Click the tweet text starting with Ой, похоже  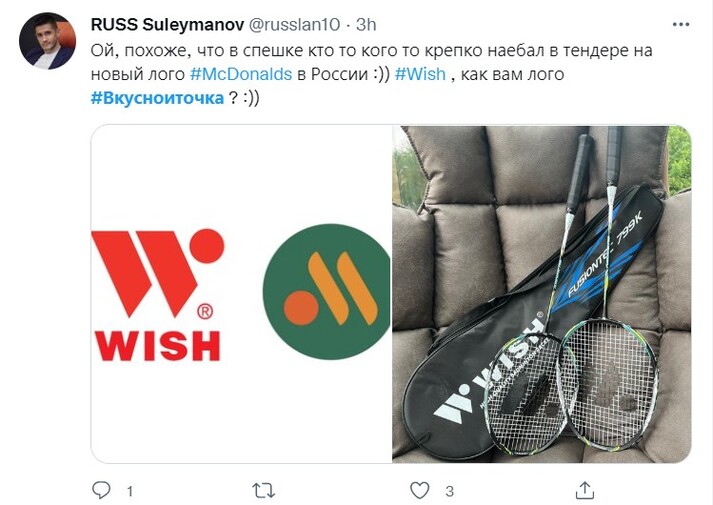click(x=372, y=74)
